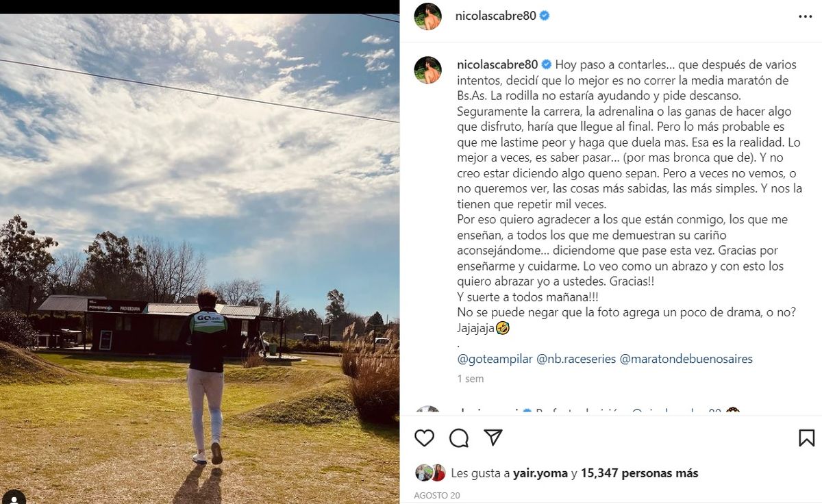The image size is (822, 504).
Task: Open @goteampilar mention
Action: click(x=495, y=359)
